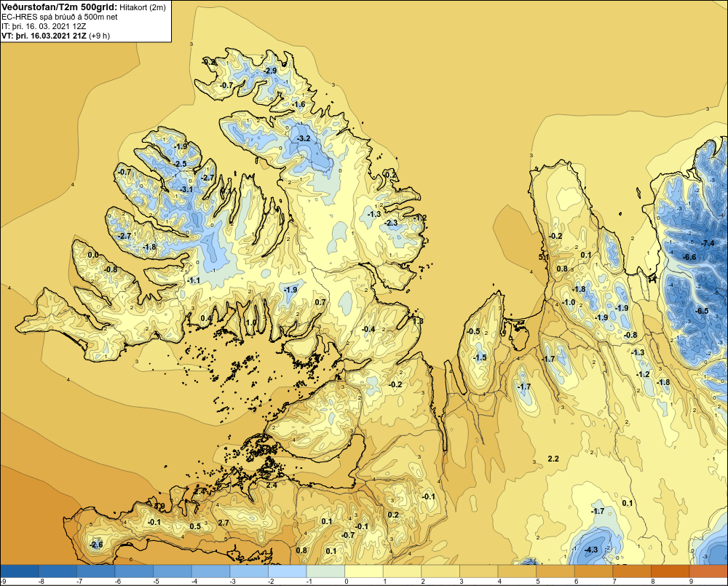Viewport: 728px width, 586px height.
Task: Click the 'EC-HRES spá brúuð á 500m net' line
Action: 60,17
